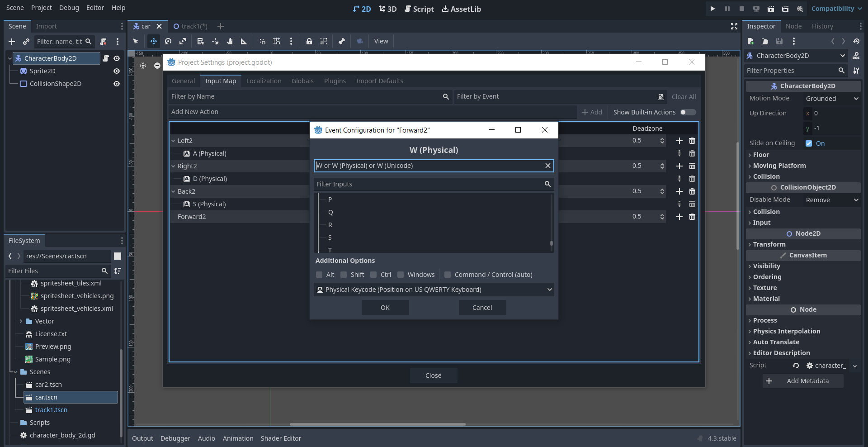
Task: Open skeleton options bone icon
Action: coord(342,41)
